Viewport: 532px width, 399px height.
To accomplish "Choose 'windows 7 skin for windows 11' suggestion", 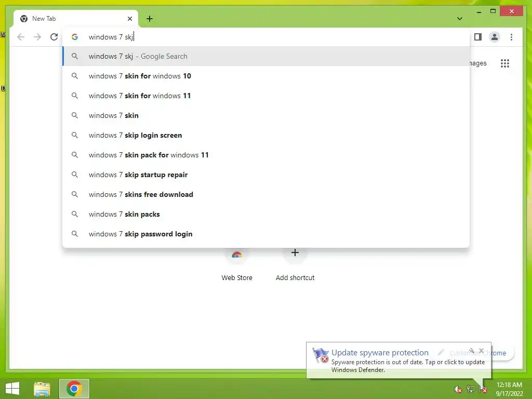I will coord(266,96).
